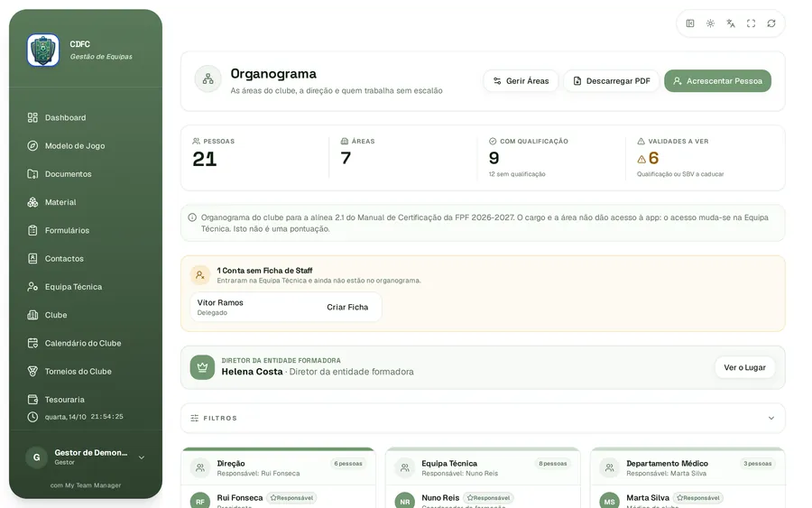
Task: Click the orange warning triangle next to 6
Action: pyautogui.click(x=641, y=159)
